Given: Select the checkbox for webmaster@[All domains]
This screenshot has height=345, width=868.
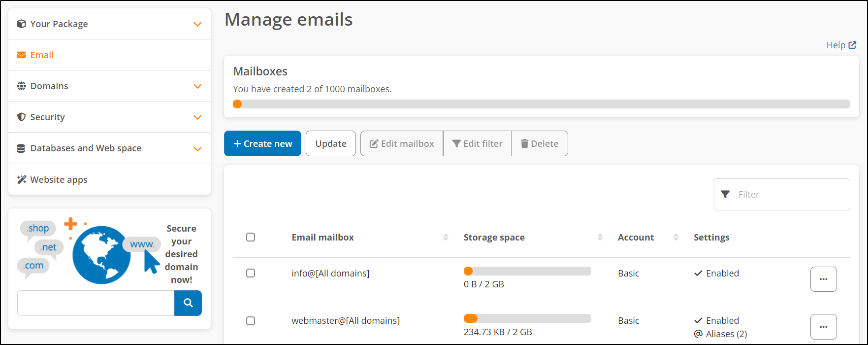Looking at the screenshot, I should [x=251, y=321].
